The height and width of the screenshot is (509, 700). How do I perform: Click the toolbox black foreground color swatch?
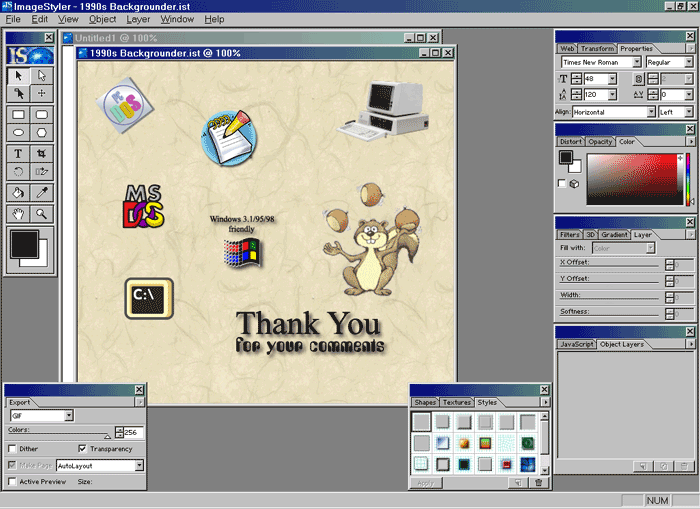25,244
